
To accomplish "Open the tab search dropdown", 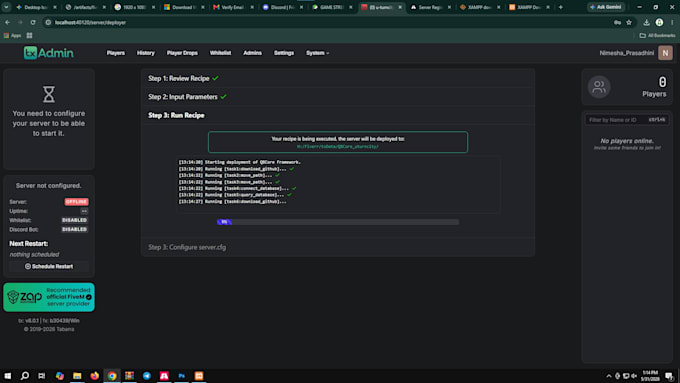I will coord(7,7).
